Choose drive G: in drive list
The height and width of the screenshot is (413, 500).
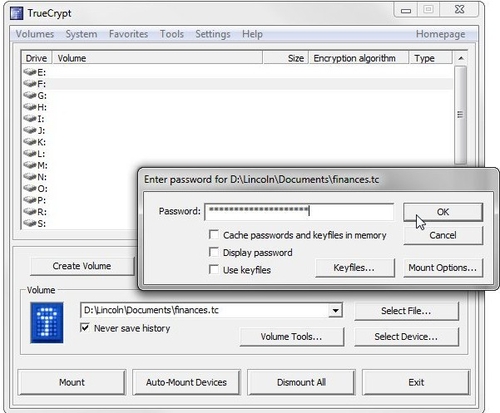[35, 96]
